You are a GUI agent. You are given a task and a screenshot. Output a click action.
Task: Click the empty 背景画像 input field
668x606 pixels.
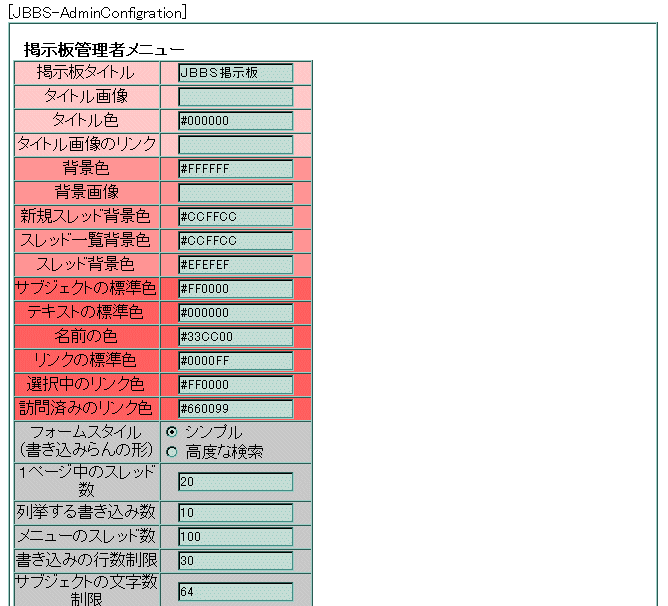[235, 193]
